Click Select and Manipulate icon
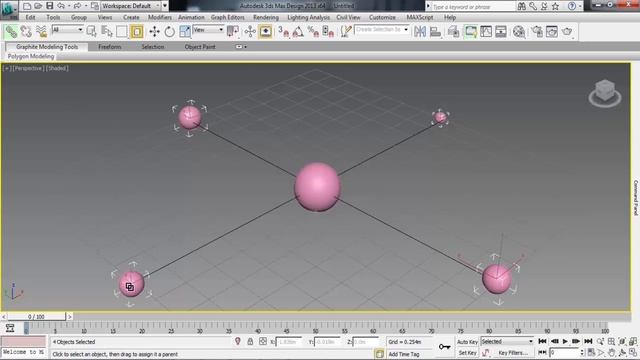640x360 pixels. point(250,31)
